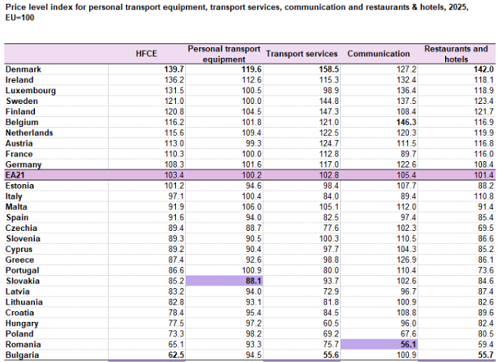
Task: Select the Germany row label
Action: pos(23,165)
